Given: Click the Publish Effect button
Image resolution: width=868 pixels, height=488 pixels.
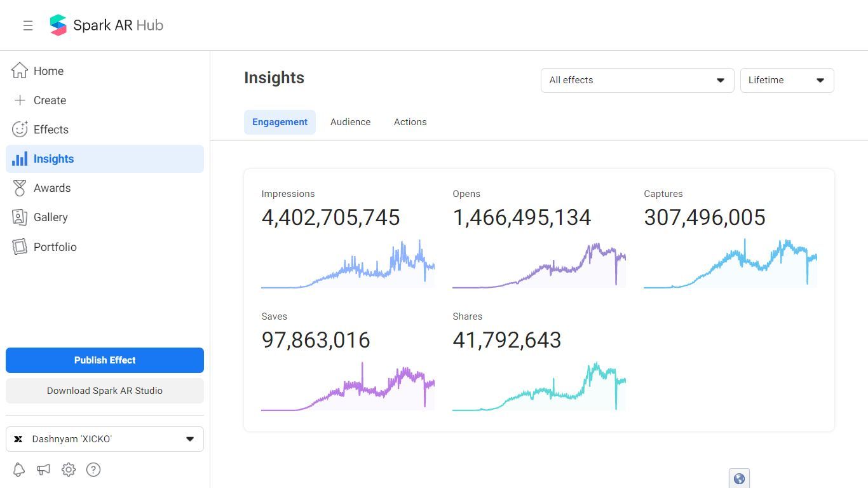Looking at the screenshot, I should point(105,360).
